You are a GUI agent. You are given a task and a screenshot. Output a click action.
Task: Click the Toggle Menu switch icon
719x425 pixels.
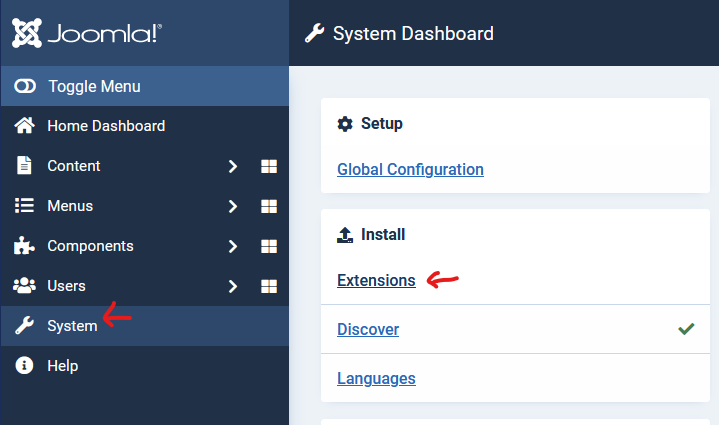coord(25,86)
